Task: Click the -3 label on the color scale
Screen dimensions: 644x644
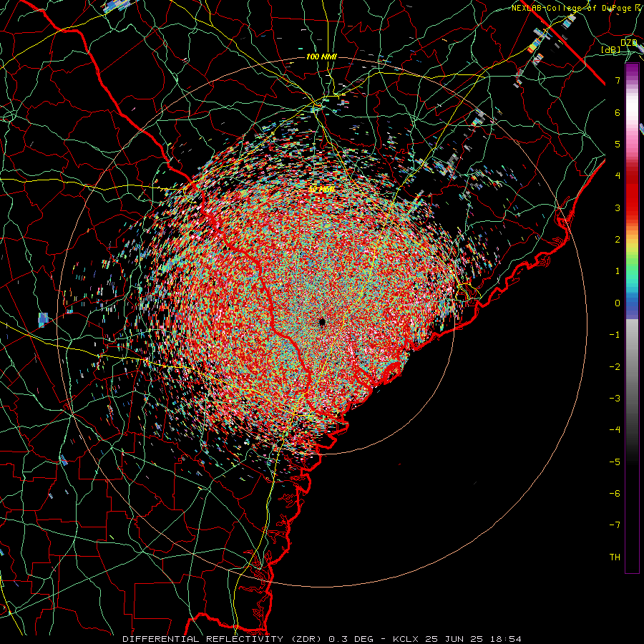Action: (x=615, y=399)
